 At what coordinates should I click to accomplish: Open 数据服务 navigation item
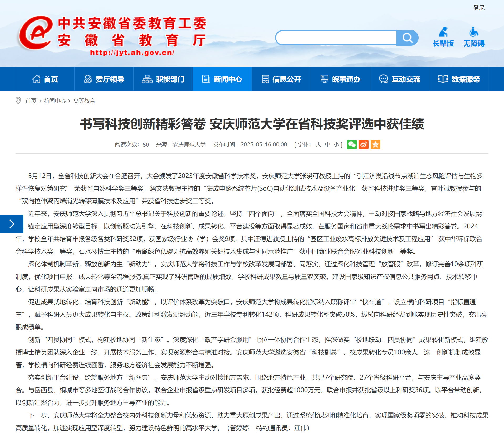459,79
